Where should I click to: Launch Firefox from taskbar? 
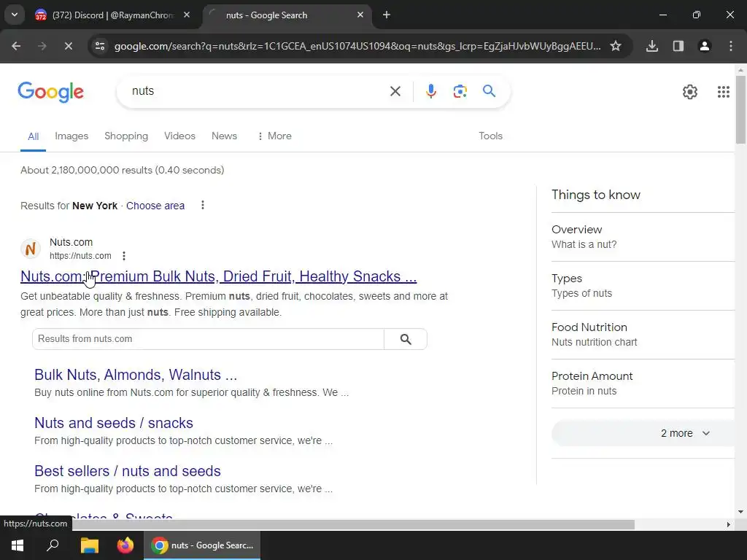(125, 545)
